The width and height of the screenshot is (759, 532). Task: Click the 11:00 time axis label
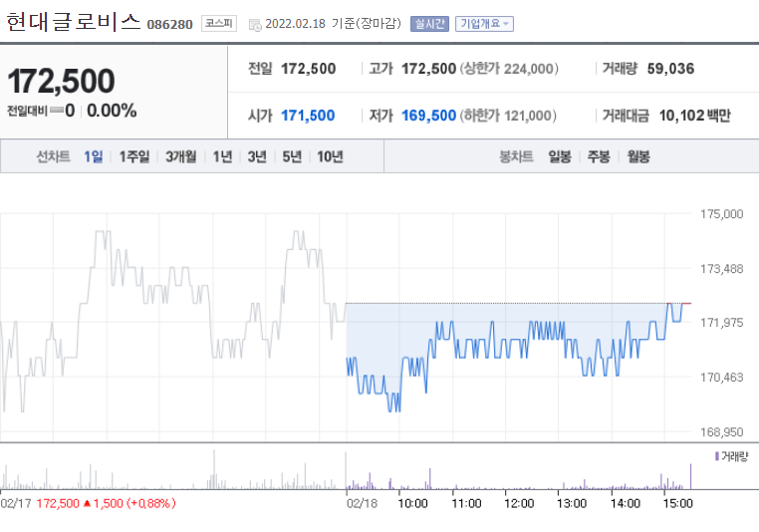[x=466, y=504]
